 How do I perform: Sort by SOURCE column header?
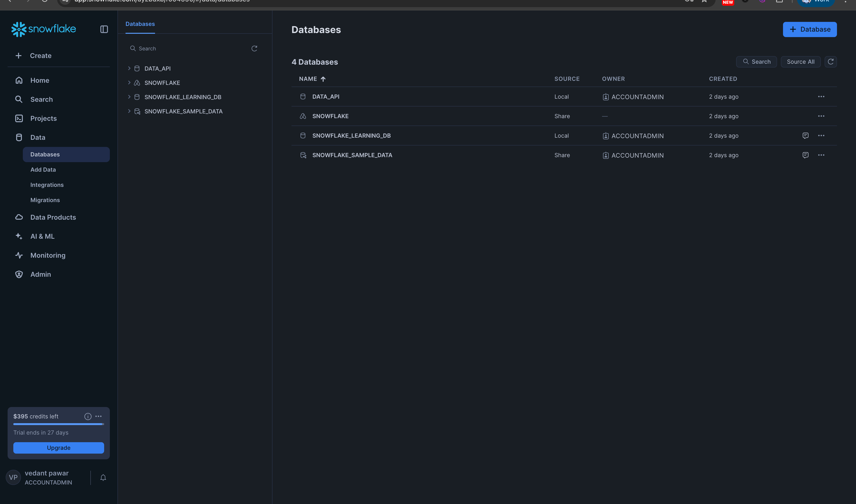[x=567, y=79]
